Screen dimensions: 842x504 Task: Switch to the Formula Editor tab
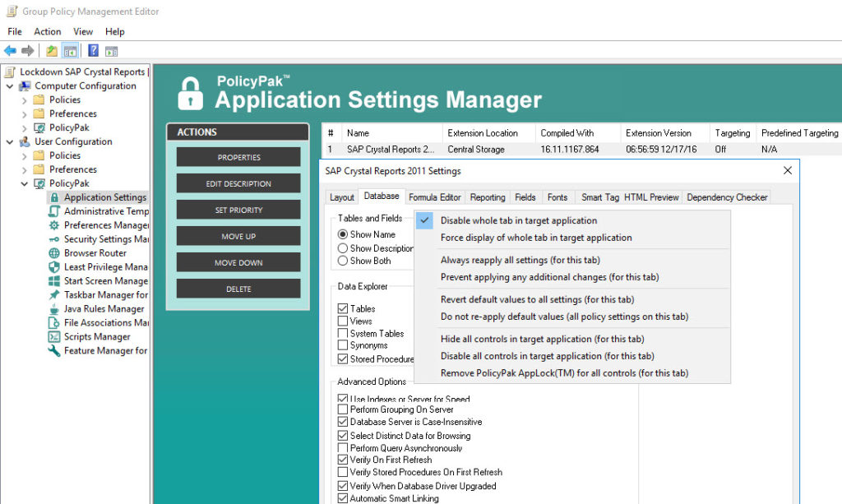(434, 197)
